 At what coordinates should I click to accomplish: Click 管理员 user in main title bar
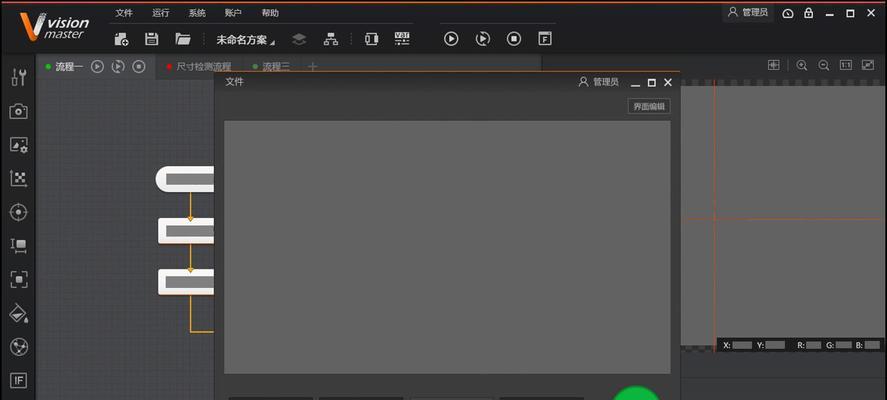point(748,12)
